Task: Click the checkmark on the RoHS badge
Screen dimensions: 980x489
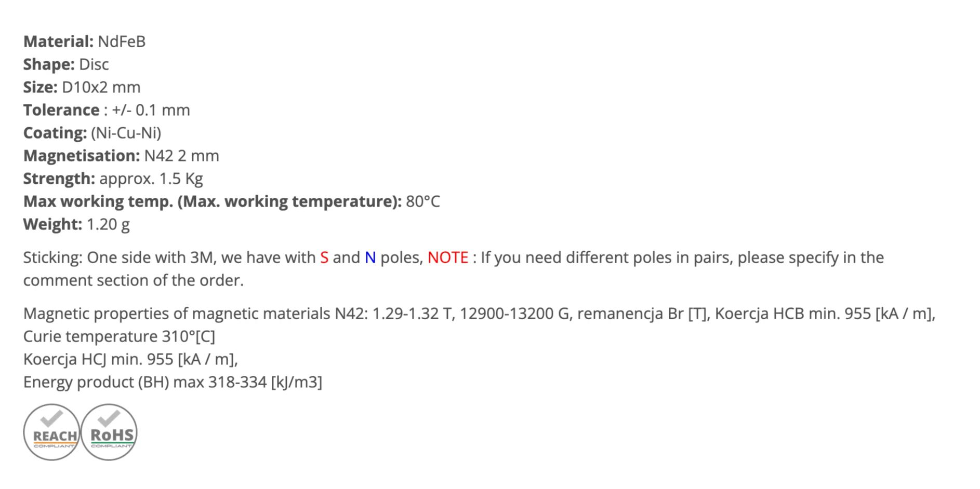Action: [109, 418]
